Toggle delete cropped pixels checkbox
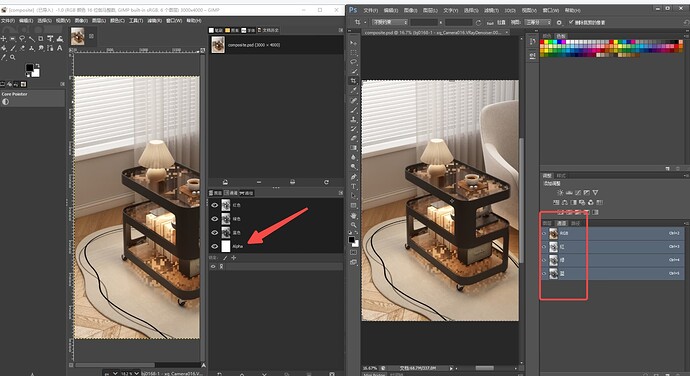 571,22
